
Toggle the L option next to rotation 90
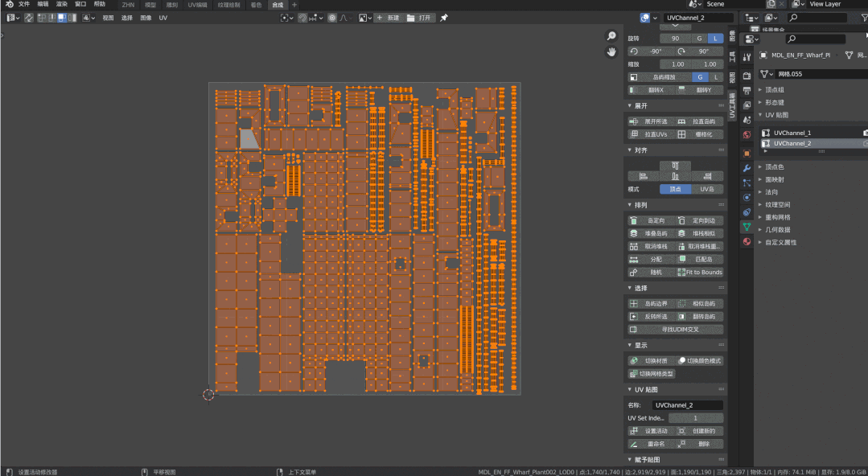pyautogui.click(x=715, y=39)
